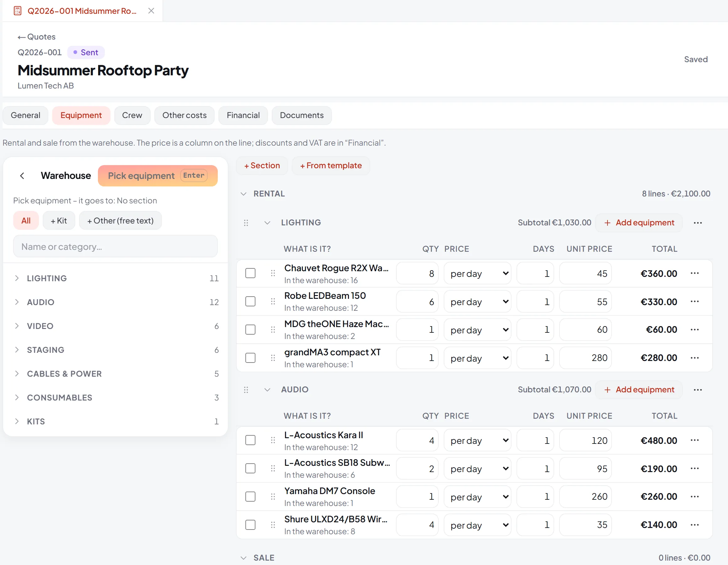Open the price type dropdown for Yamaha DM7

477,497
